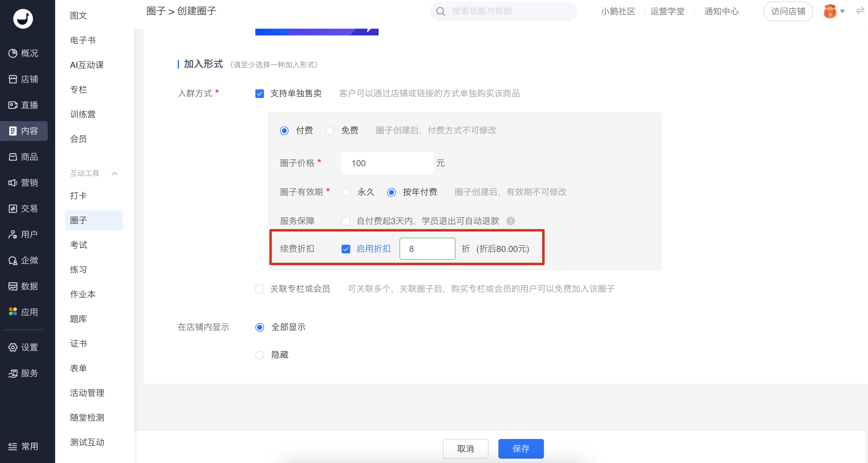The width and height of the screenshot is (868, 463).
Task: Click the 直播 live broadcast icon
Action: click(x=13, y=105)
